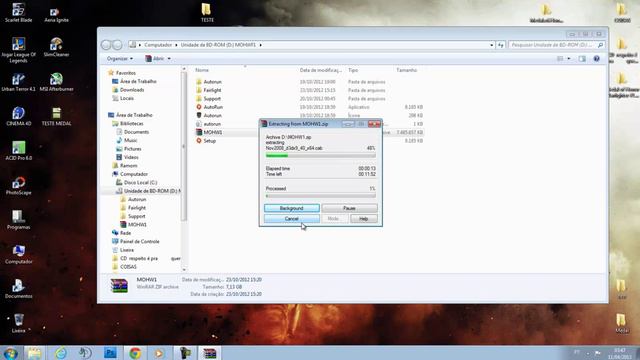Select Computador in the address breadcrumb
The width and height of the screenshot is (640, 360).
pyautogui.click(x=158, y=45)
